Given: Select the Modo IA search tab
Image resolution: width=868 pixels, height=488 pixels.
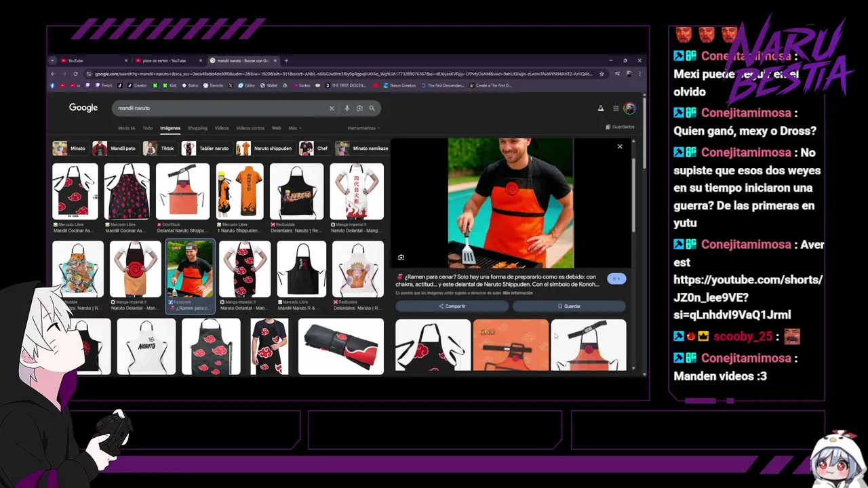Looking at the screenshot, I should coord(127,127).
